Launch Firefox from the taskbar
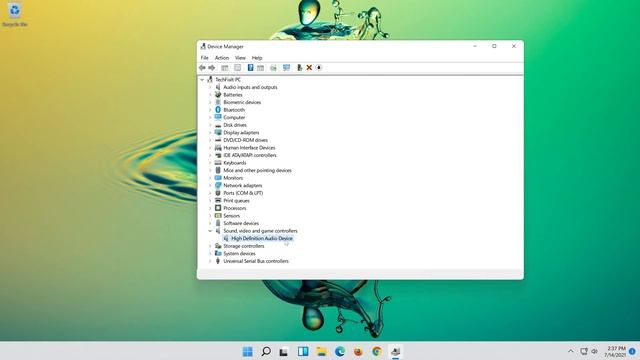640x360 pixels. 358,351
